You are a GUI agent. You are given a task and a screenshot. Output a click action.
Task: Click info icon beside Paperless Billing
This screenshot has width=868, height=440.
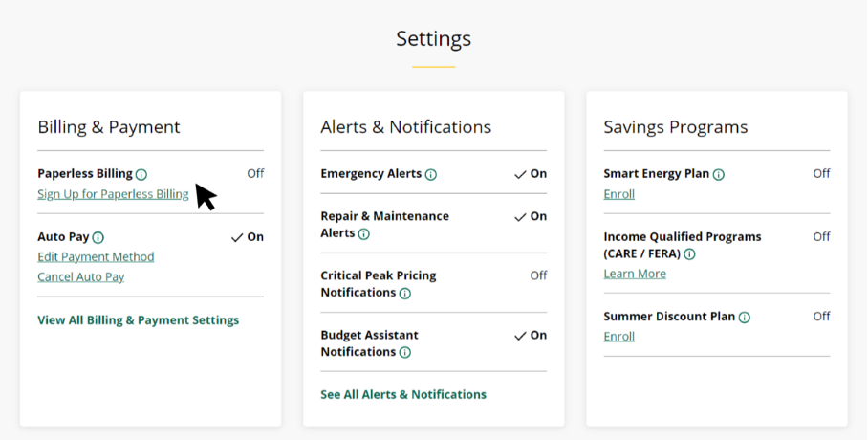click(141, 174)
